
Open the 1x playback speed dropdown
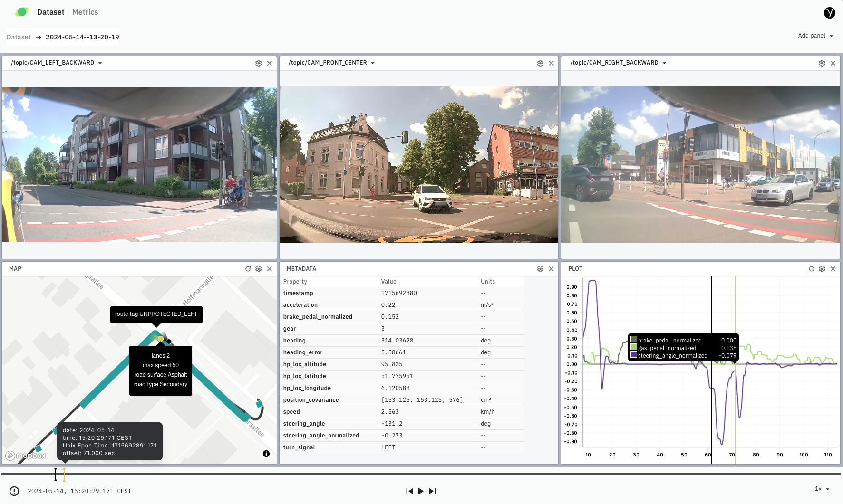822,489
